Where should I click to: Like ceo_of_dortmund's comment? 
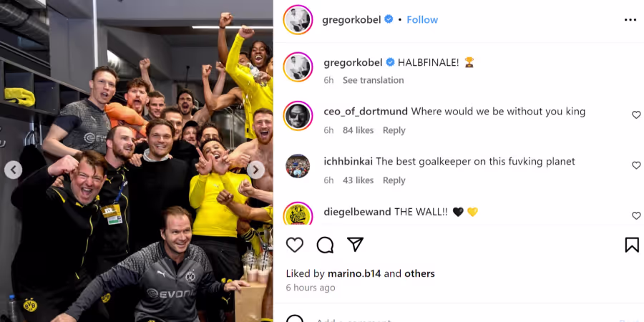tap(636, 115)
